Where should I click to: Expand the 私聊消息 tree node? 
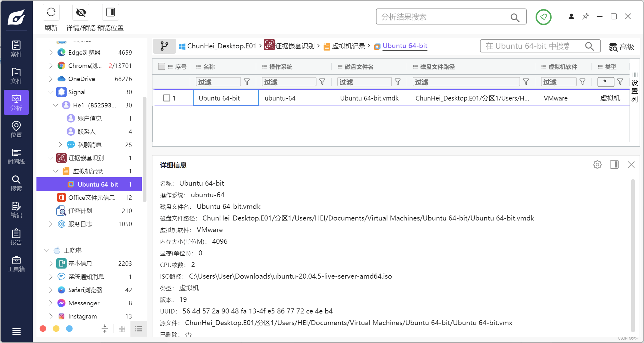pos(60,145)
